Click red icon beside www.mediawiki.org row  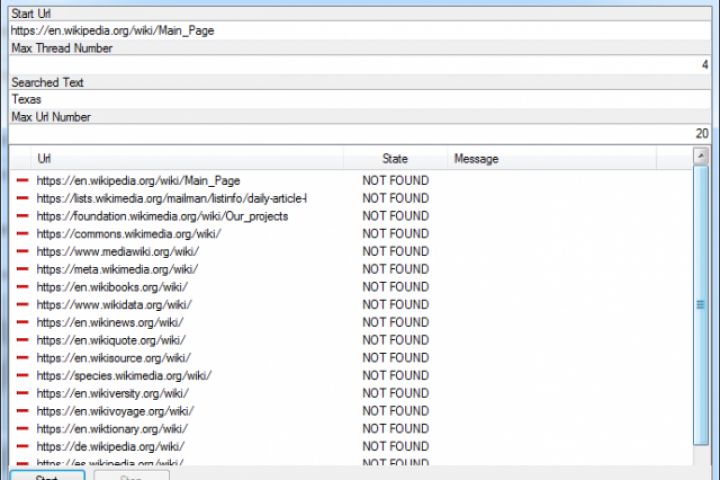[x=22, y=252]
